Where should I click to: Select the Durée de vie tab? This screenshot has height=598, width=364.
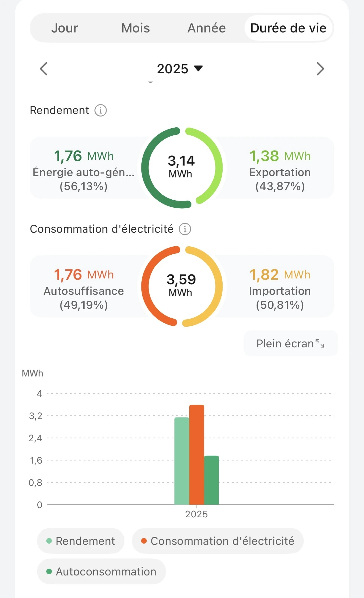[x=288, y=28]
